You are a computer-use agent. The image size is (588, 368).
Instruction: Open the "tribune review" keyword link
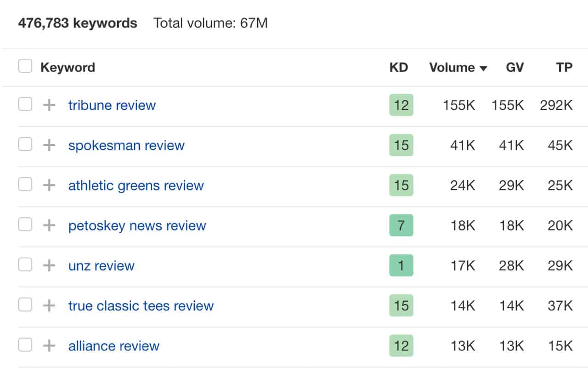(x=112, y=105)
